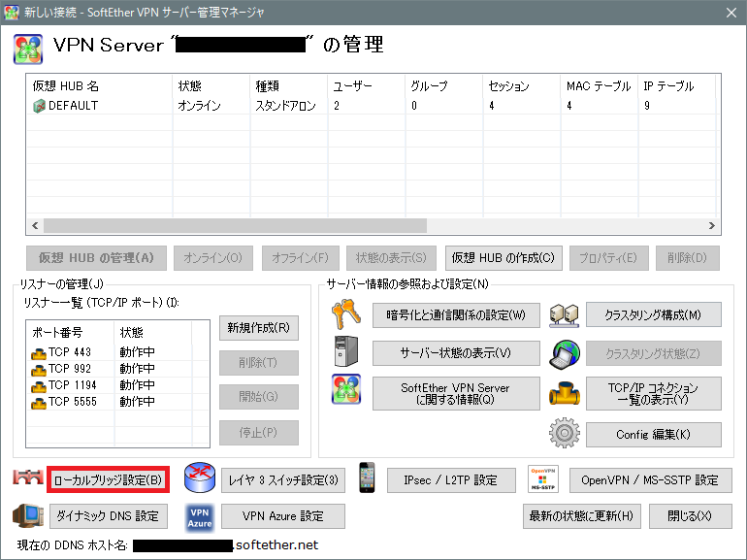Click 新規作成(R) to add a listener
The width and height of the screenshot is (747, 560).
pyautogui.click(x=259, y=328)
